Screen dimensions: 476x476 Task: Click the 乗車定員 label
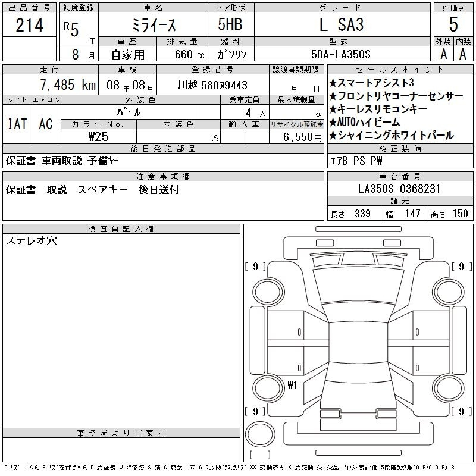(x=245, y=99)
